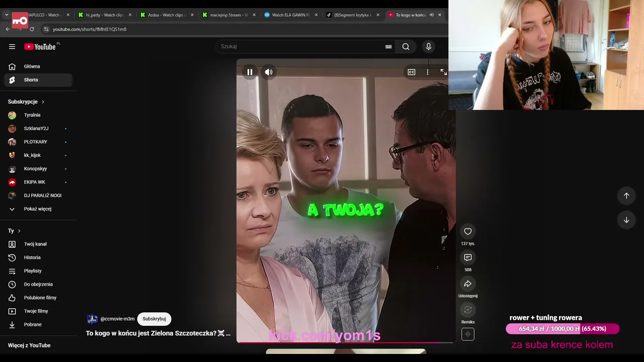
Task: Close the Azdus browser tab
Action: (192, 15)
